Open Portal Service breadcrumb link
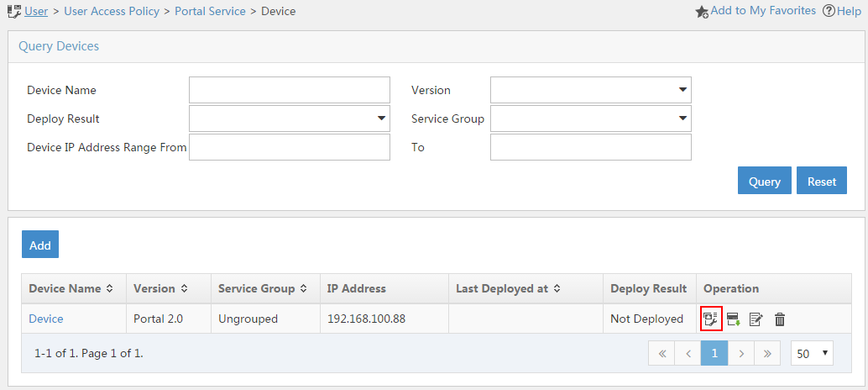The image size is (868, 390). (x=211, y=11)
